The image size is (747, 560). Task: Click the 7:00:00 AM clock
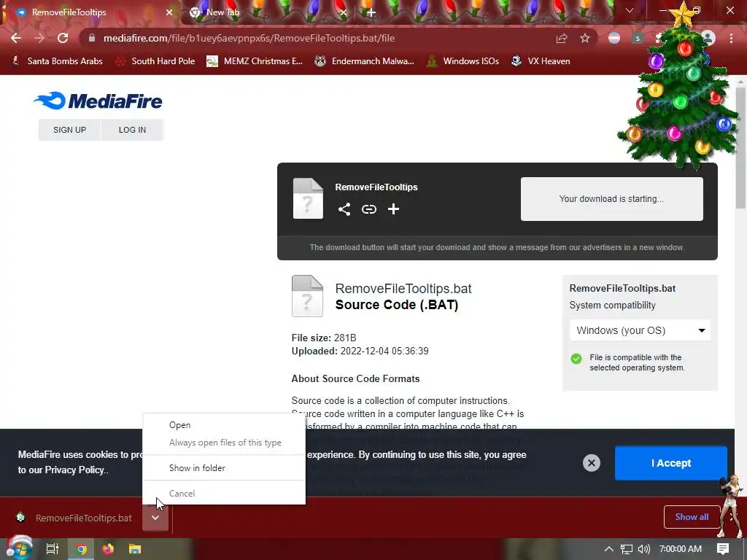[681, 549]
